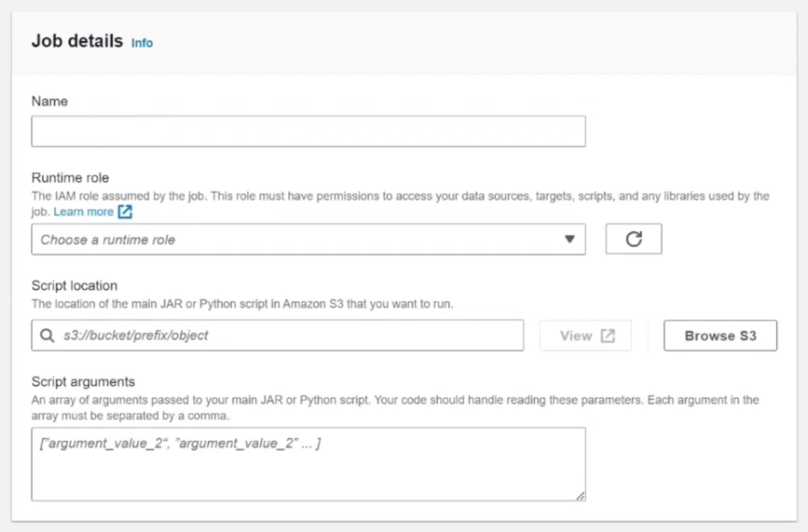Use Browse S3 to pick a script file
The image size is (808, 532).
720,335
